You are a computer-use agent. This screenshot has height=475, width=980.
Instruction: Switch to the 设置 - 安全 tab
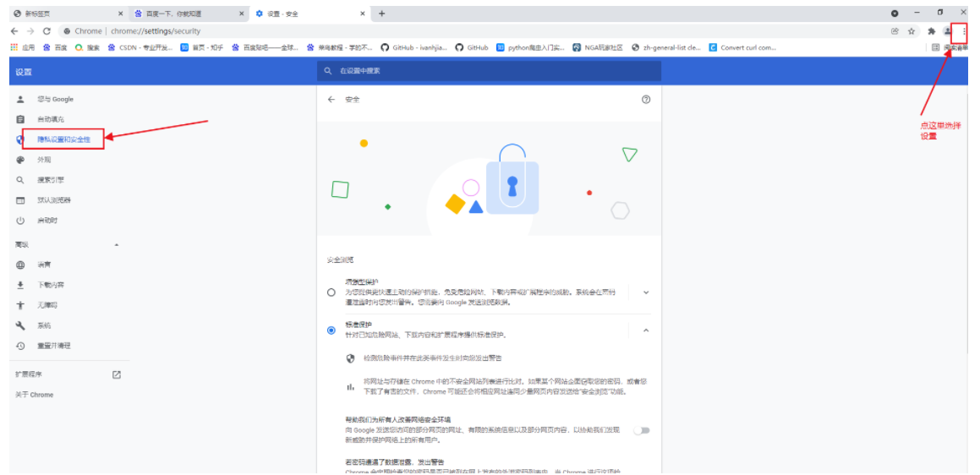tap(310, 14)
